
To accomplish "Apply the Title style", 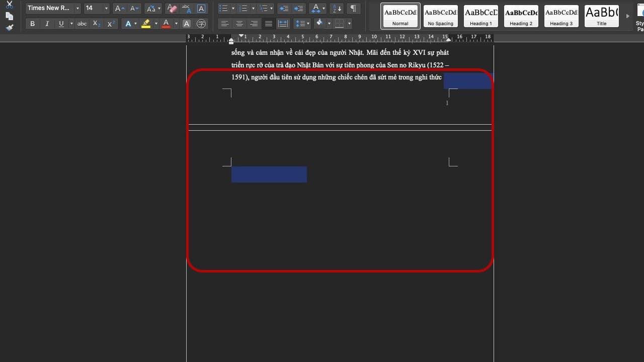I will [602, 16].
